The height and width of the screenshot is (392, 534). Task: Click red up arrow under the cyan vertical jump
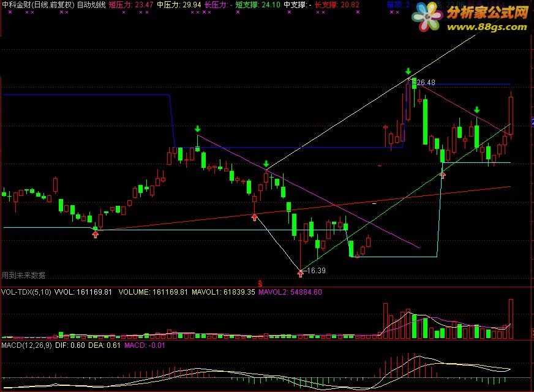[x=442, y=175]
